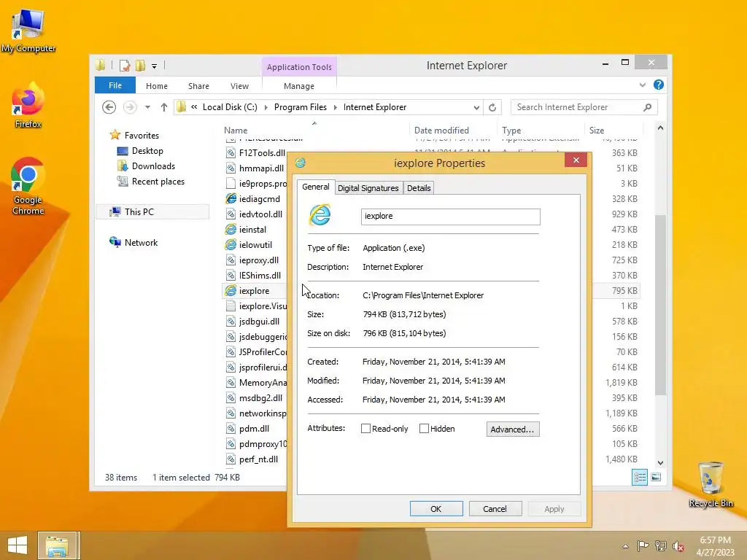Open Recent places in navigation pane
This screenshot has width=747, height=560.
pyautogui.click(x=158, y=182)
